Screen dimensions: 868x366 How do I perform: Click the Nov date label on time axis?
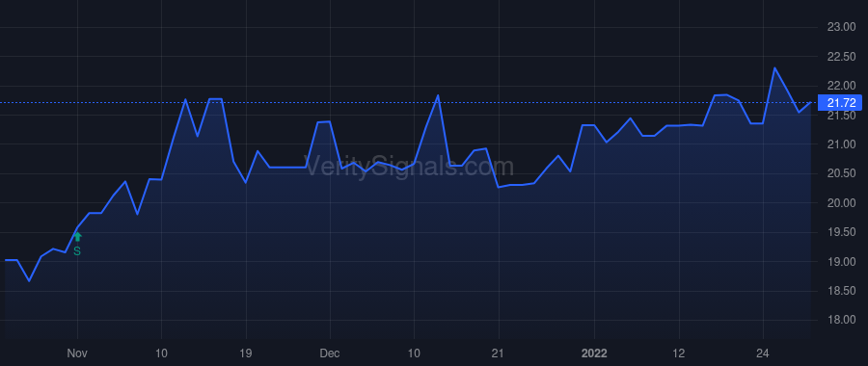tap(77, 353)
